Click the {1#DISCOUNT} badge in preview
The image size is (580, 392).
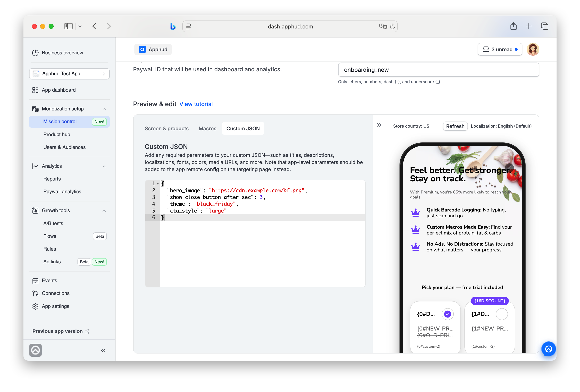click(489, 301)
